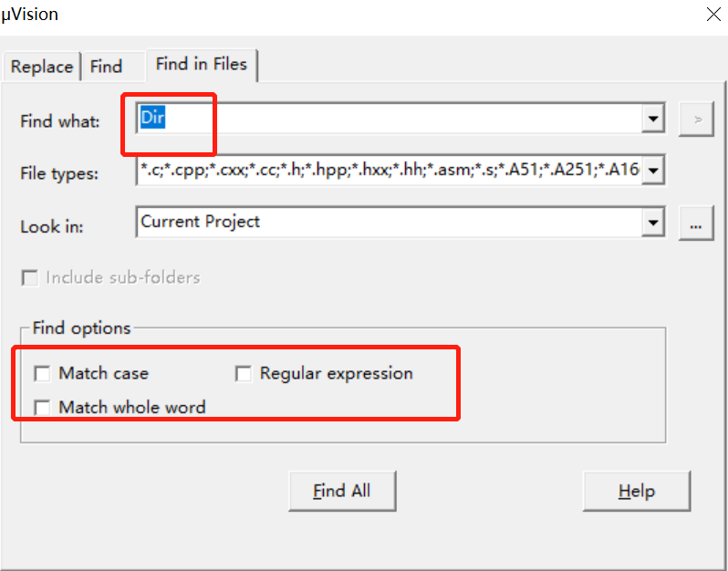The height and width of the screenshot is (571, 728).
Task: Open Help for this dialog
Action: pyautogui.click(x=637, y=491)
